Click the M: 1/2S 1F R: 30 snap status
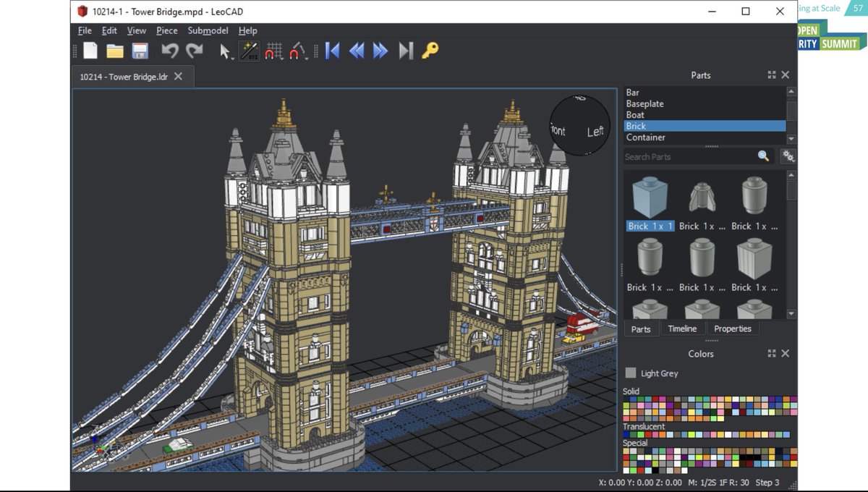The height and width of the screenshot is (492, 868). click(718, 483)
